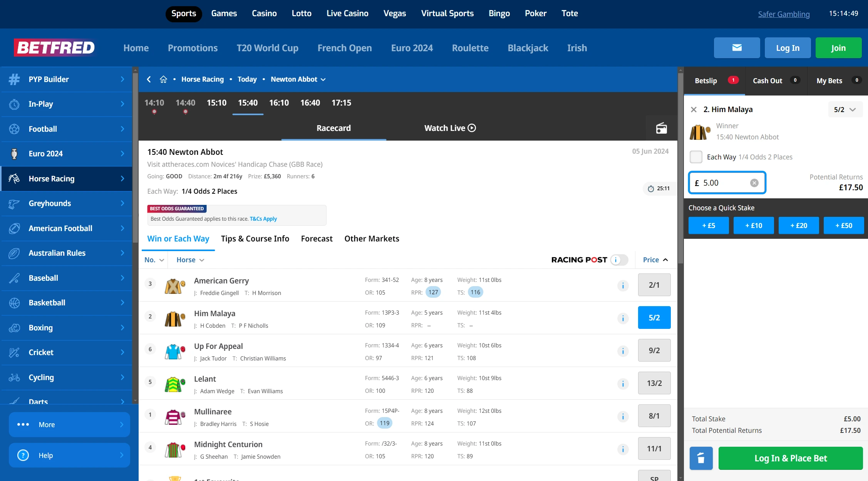Click the Cycling bicycle icon
The width and height of the screenshot is (868, 481).
[x=14, y=377]
